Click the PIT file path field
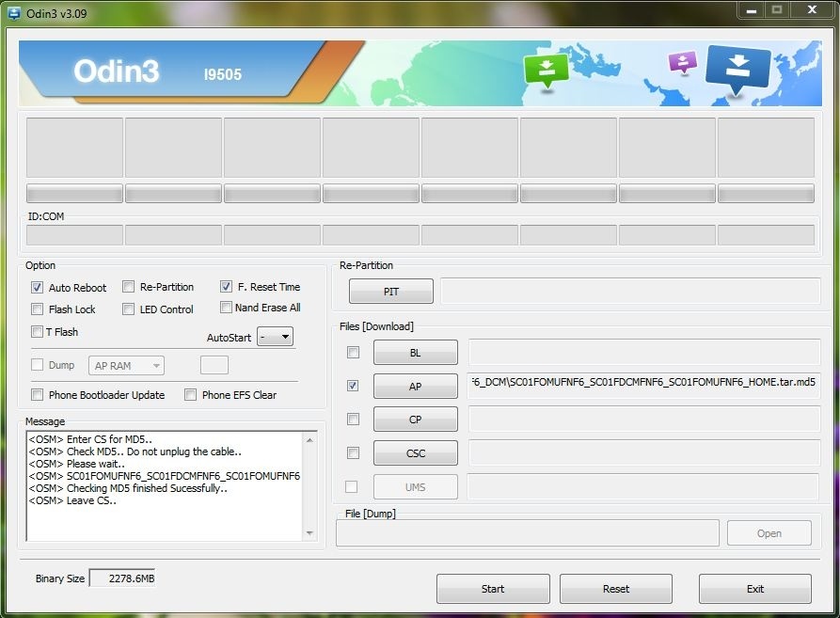Image resolution: width=840 pixels, height=618 pixels. 630,292
